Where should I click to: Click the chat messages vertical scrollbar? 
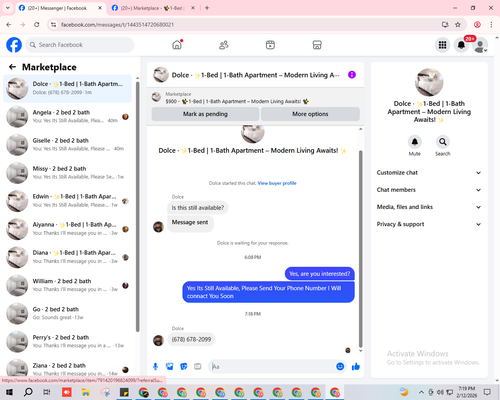click(360, 248)
